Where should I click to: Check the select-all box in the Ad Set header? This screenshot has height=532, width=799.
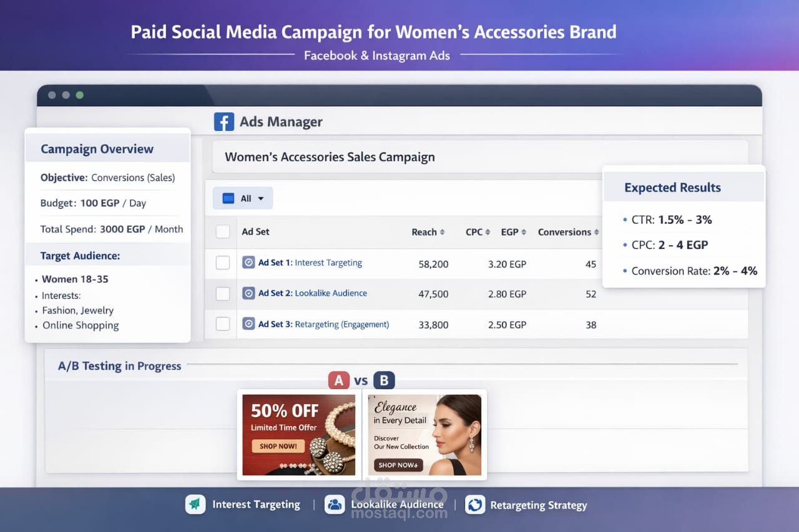pyautogui.click(x=223, y=231)
